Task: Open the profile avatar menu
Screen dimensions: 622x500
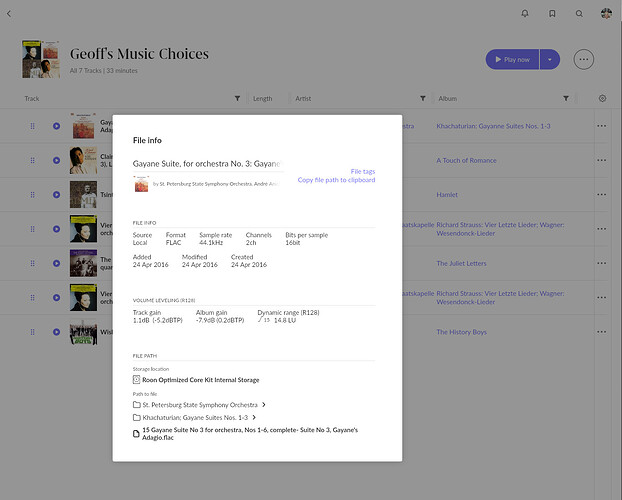Action: [x=606, y=14]
